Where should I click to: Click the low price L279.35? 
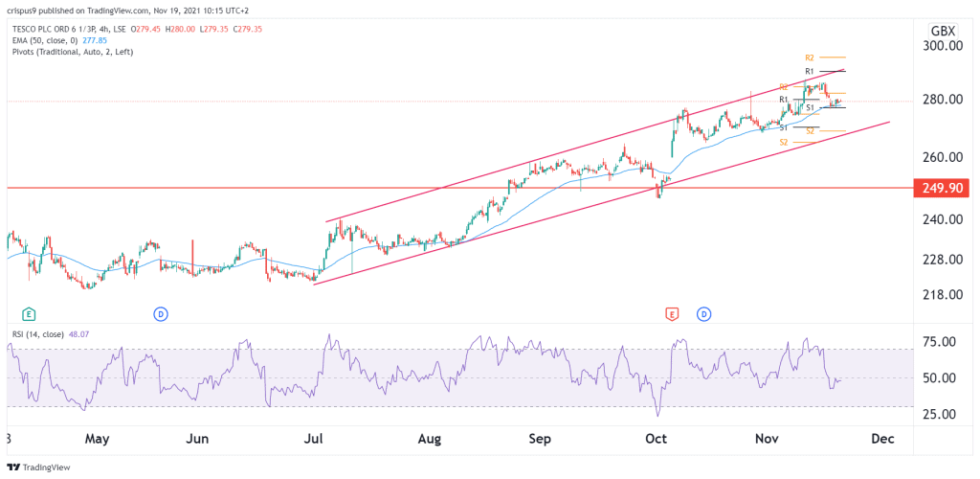click(x=213, y=30)
